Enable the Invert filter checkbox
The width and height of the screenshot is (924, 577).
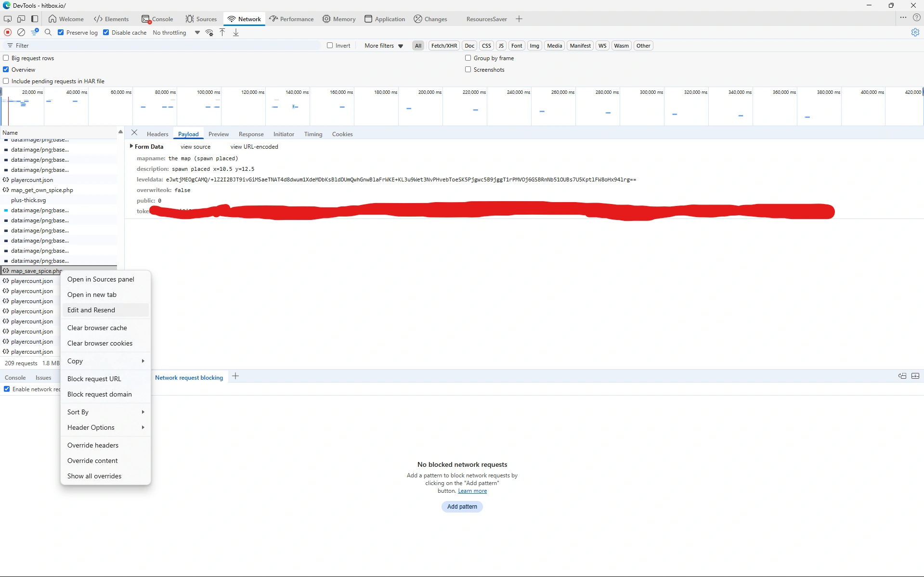point(330,46)
